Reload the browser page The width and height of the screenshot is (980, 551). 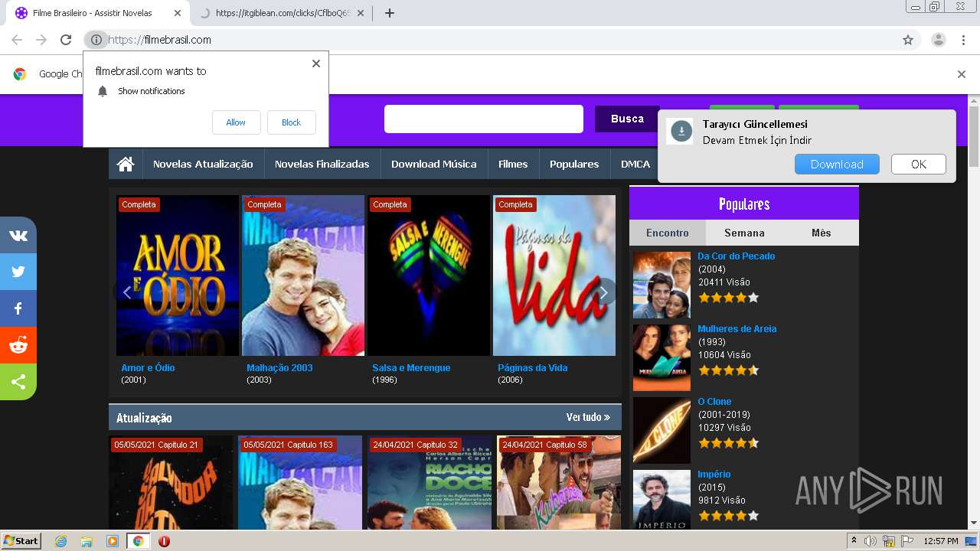(x=66, y=40)
